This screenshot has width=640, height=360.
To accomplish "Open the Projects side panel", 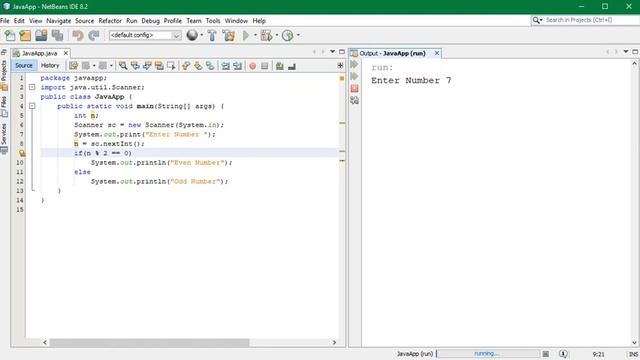I will click(4, 75).
